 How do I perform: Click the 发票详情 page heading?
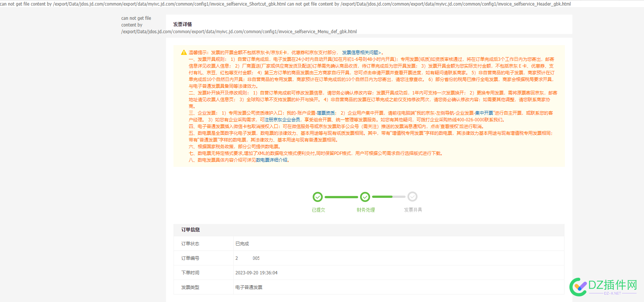point(182,24)
